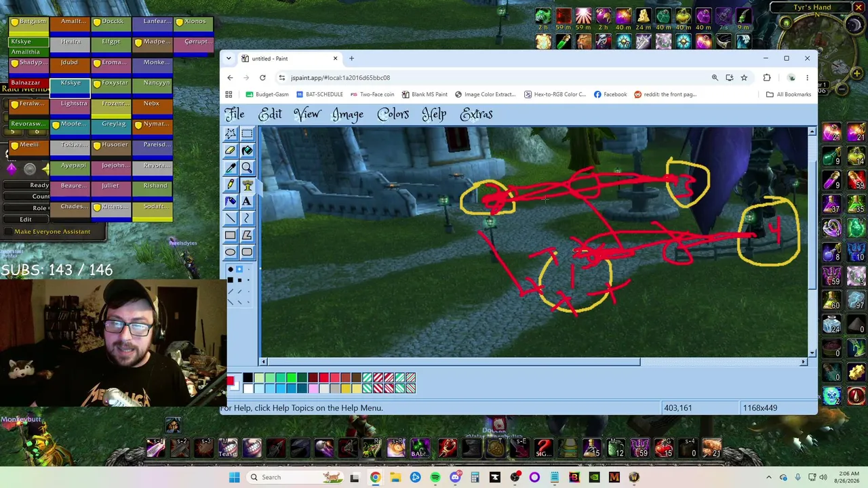Pick the black color swatch in the palette
This screenshot has height=488, width=868.
(248, 378)
